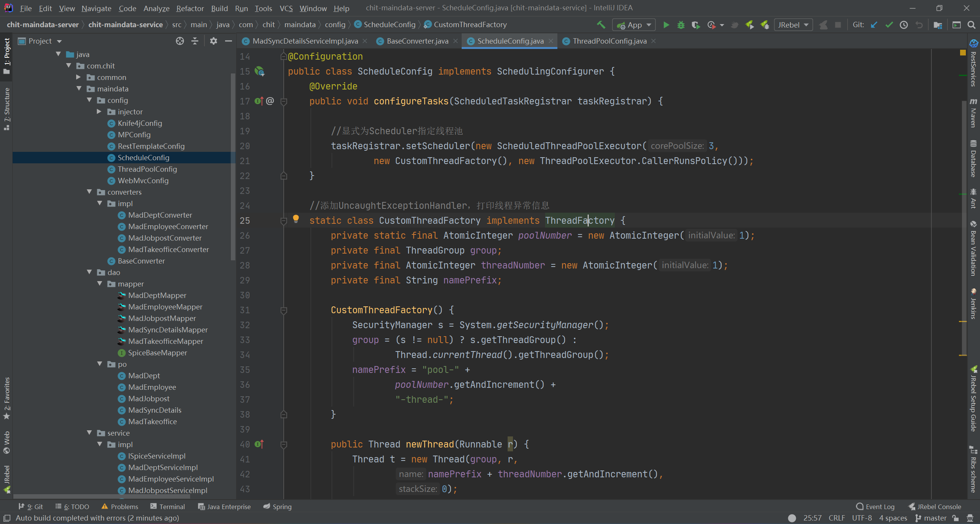Collapse the dao folder
Viewport: 980px width, 524px height.
90,272
